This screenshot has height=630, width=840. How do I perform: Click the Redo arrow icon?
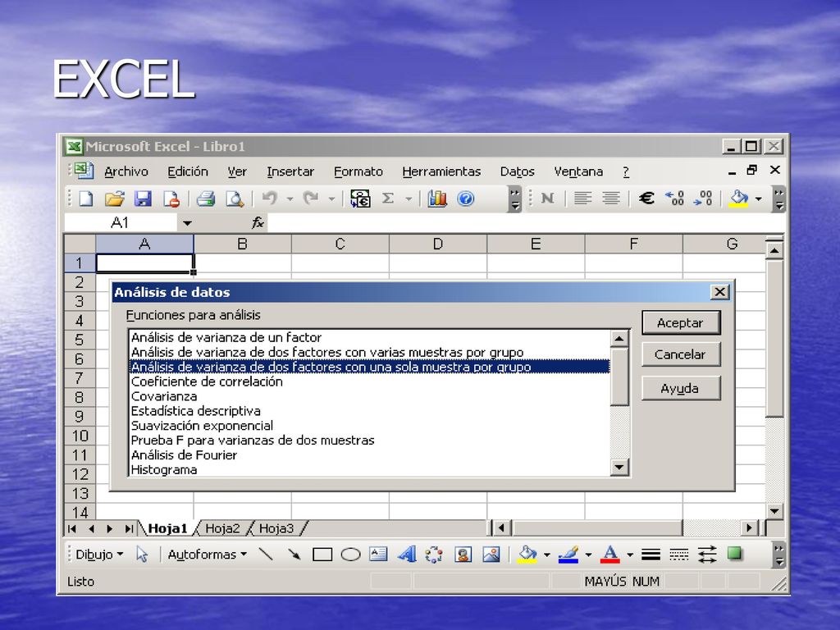coord(311,199)
